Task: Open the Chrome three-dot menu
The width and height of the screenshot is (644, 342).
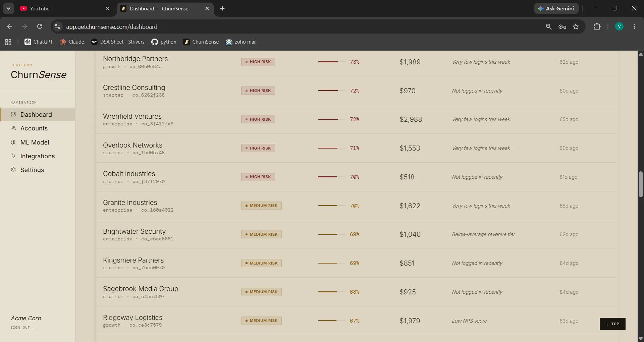Action: pos(634,26)
